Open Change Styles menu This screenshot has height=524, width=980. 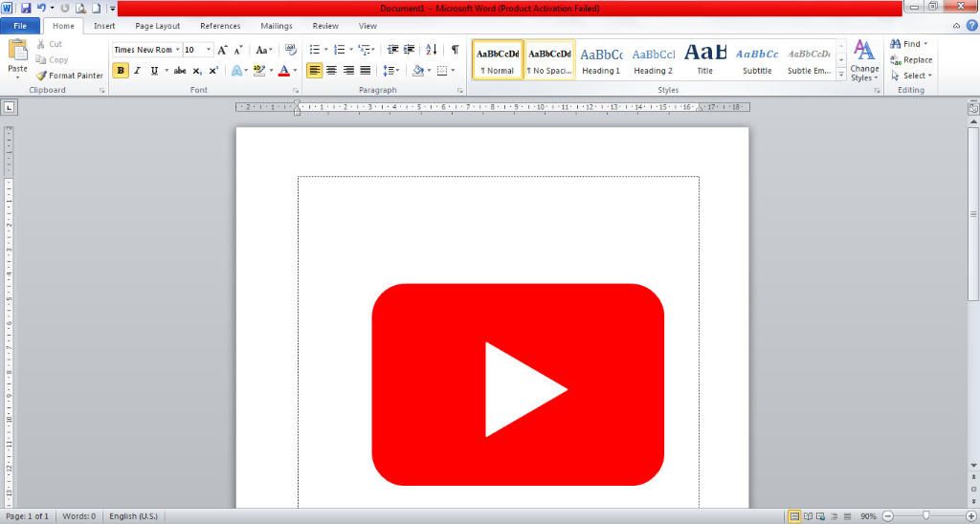[x=864, y=61]
